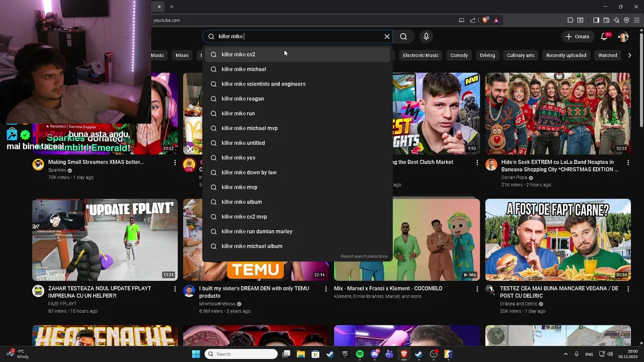Clear the YouTube search box text
The image size is (644, 362).
click(x=387, y=36)
